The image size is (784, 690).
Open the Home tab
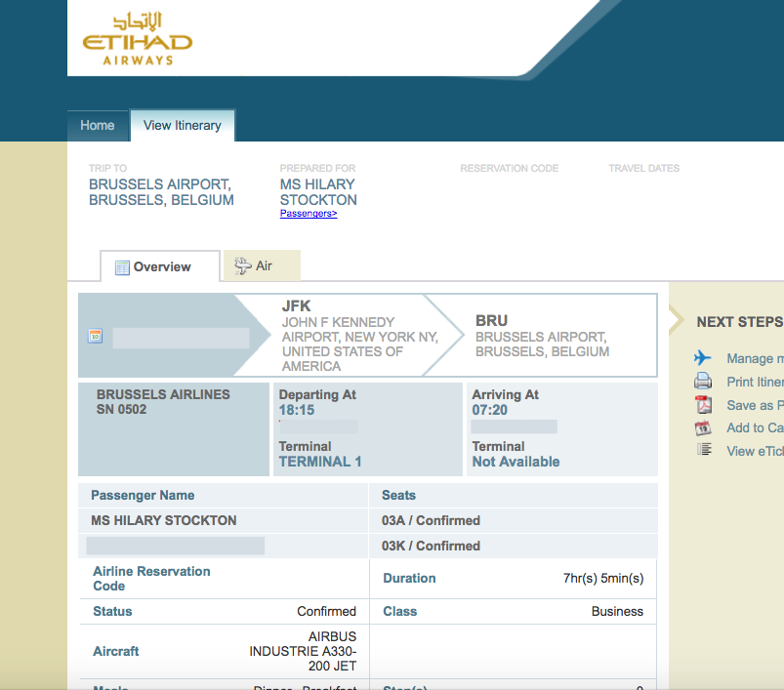coord(98,125)
